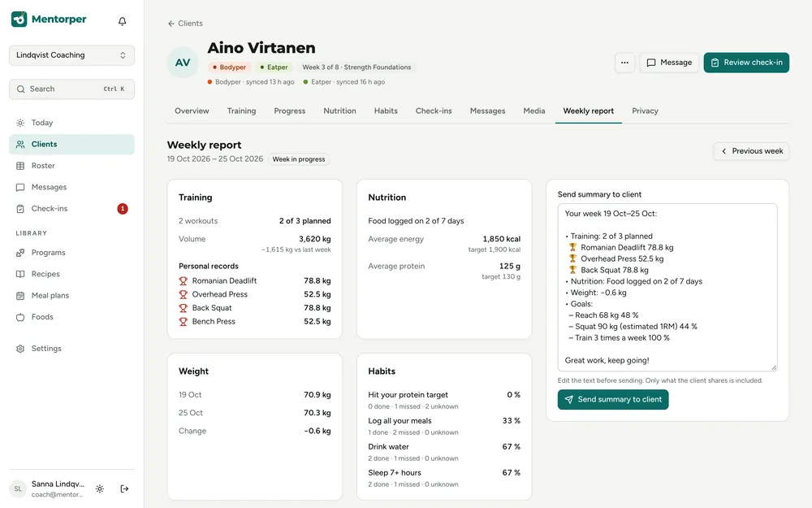Screen dimensions: 812x508
Task: Click Overhead Press trophy icon in Training card
Action: point(184,294)
